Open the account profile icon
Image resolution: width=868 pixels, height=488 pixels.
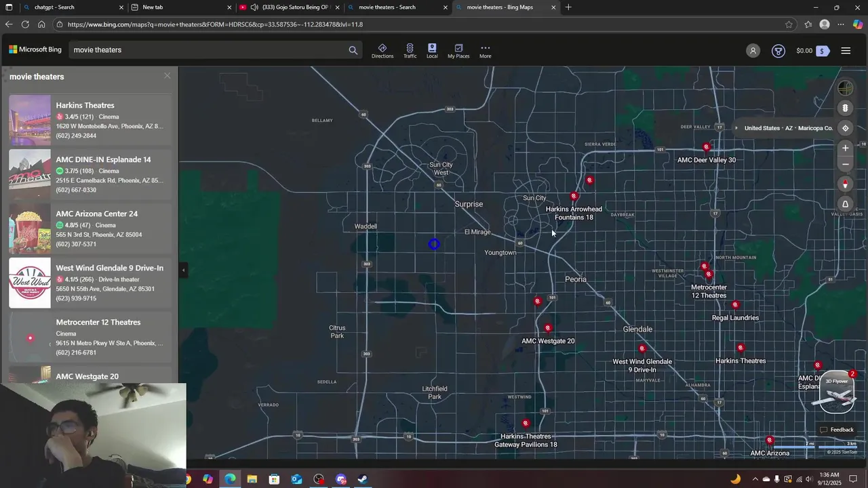click(x=753, y=51)
